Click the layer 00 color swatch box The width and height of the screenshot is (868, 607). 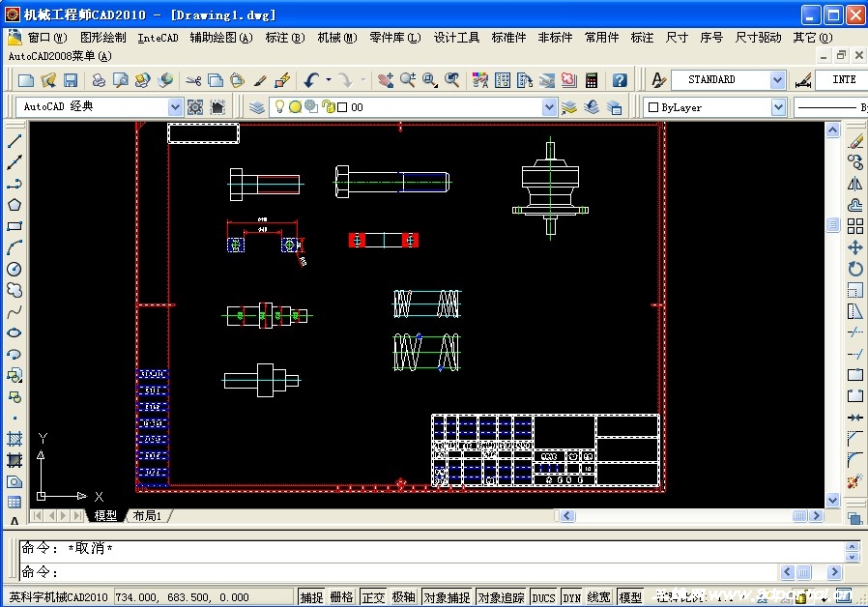point(342,107)
